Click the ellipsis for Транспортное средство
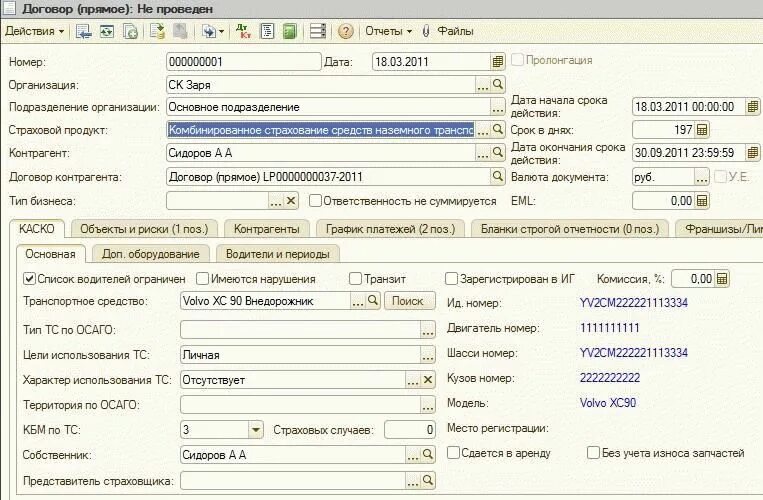The width and height of the screenshot is (763, 500). tap(358, 301)
